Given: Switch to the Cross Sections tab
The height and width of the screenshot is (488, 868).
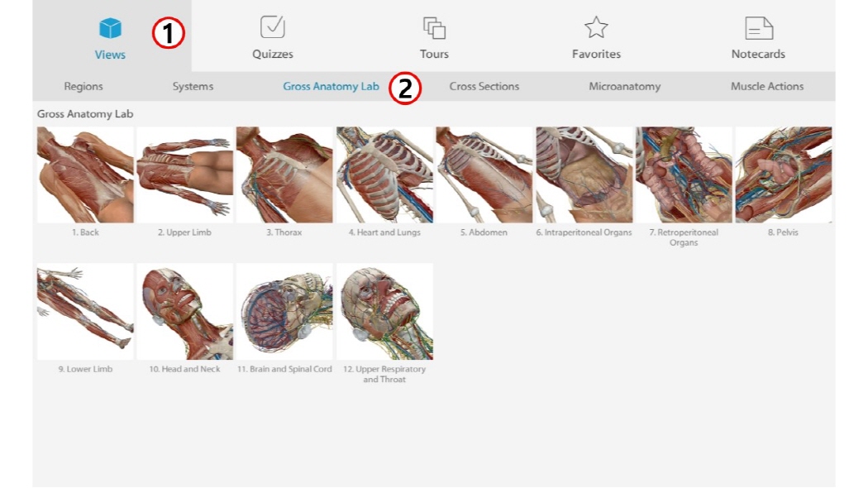Looking at the screenshot, I should (x=484, y=86).
